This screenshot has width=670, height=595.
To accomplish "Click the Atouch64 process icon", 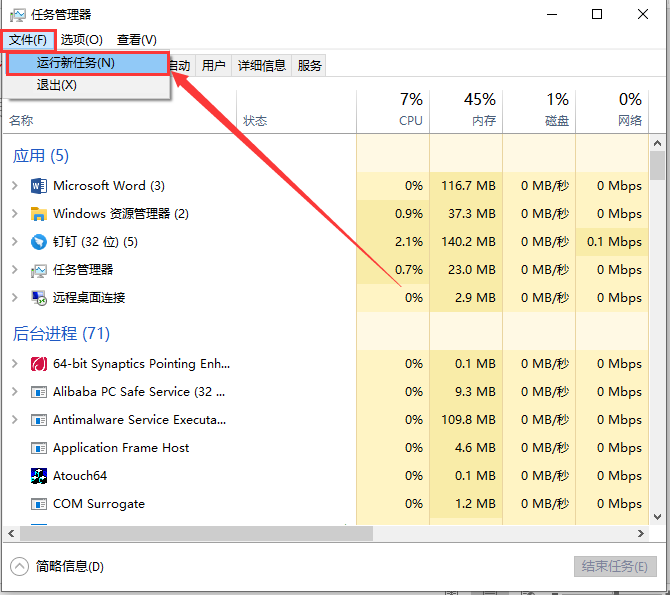I will click(x=39, y=476).
